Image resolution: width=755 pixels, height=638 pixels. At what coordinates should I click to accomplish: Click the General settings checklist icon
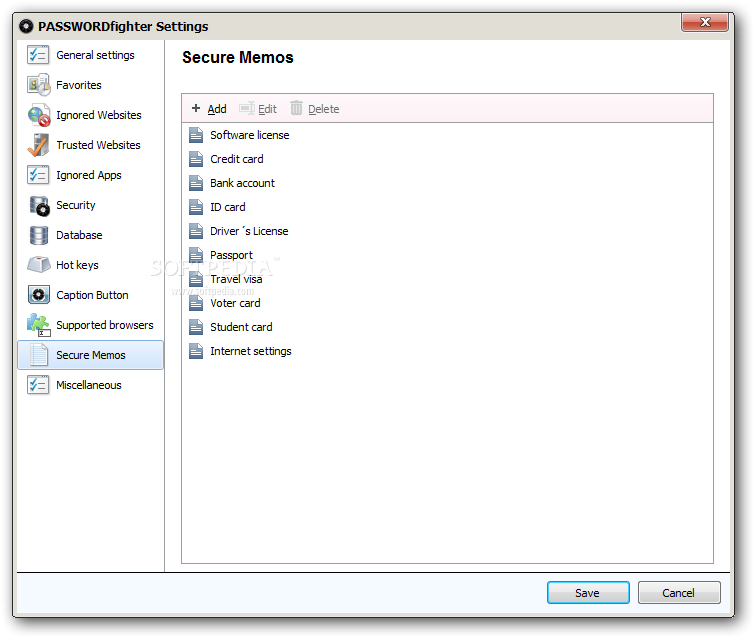pos(38,55)
